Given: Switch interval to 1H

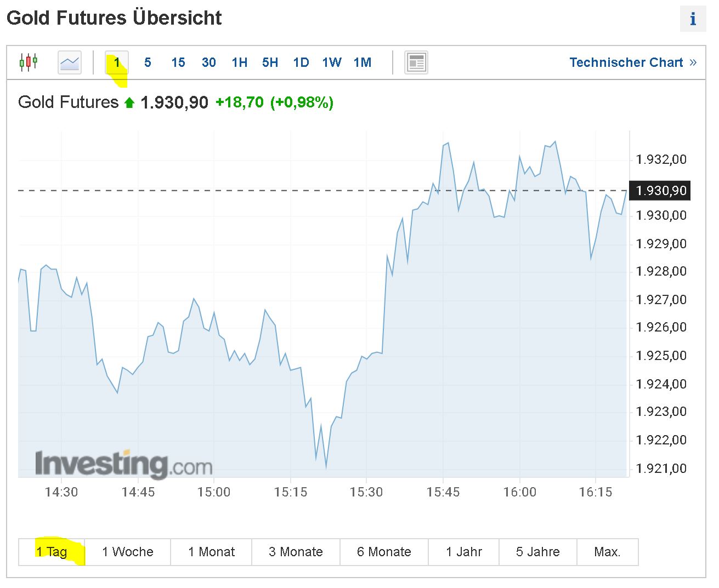Looking at the screenshot, I should click(240, 62).
